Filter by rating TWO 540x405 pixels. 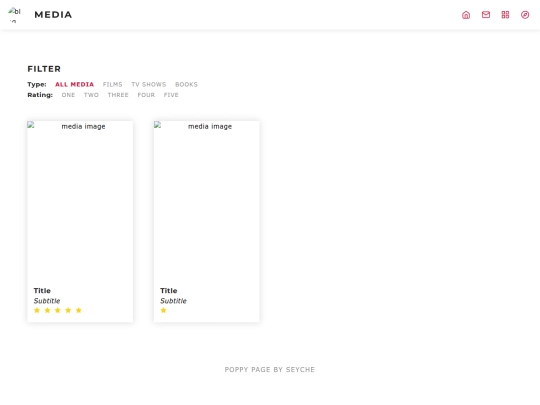tap(91, 95)
